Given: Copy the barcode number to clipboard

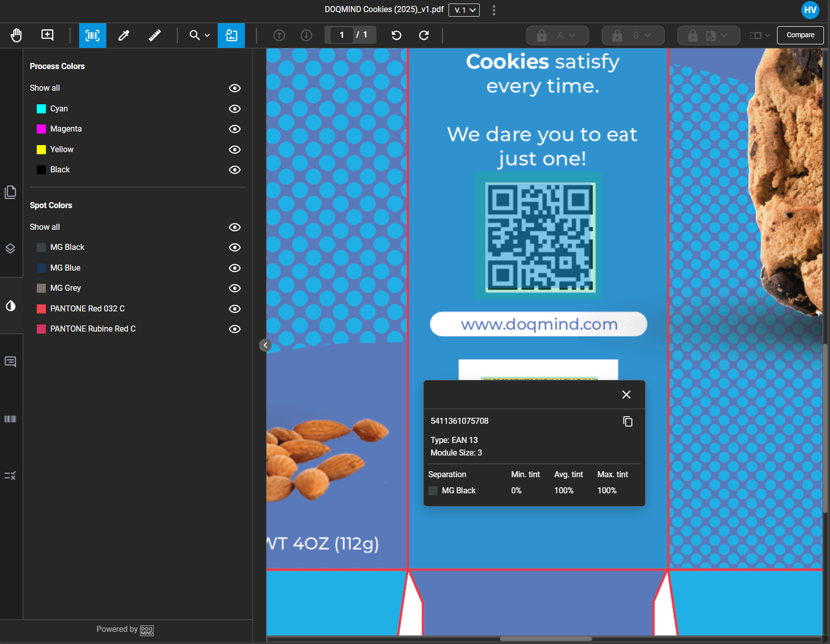Looking at the screenshot, I should 627,421.
